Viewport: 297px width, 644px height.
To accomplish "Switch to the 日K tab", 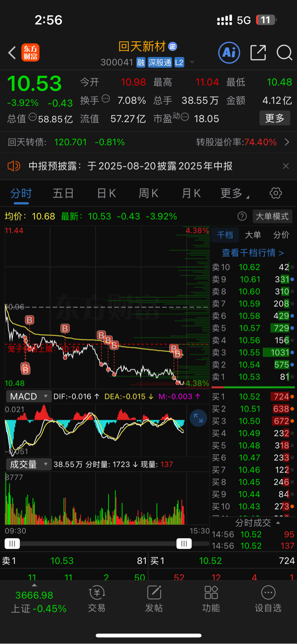I will [106, 193].
